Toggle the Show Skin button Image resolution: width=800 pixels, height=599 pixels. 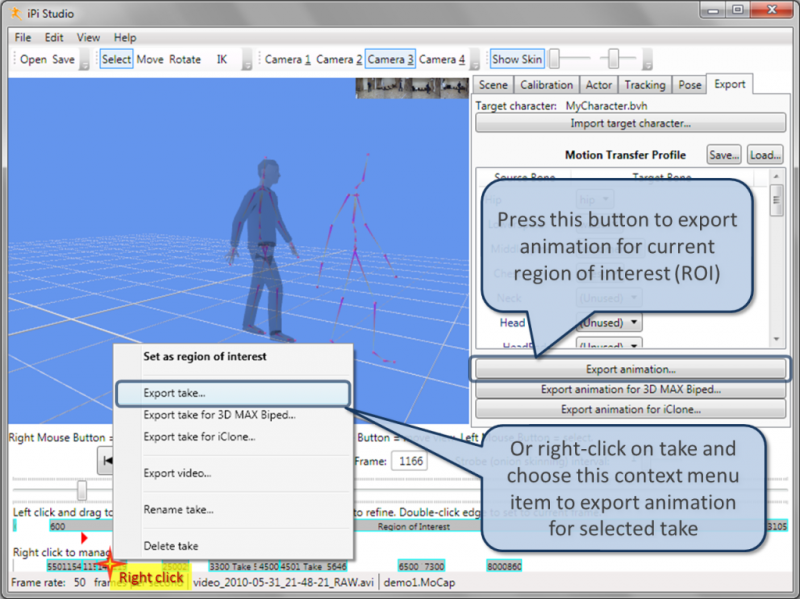click(x=517, y=60)
